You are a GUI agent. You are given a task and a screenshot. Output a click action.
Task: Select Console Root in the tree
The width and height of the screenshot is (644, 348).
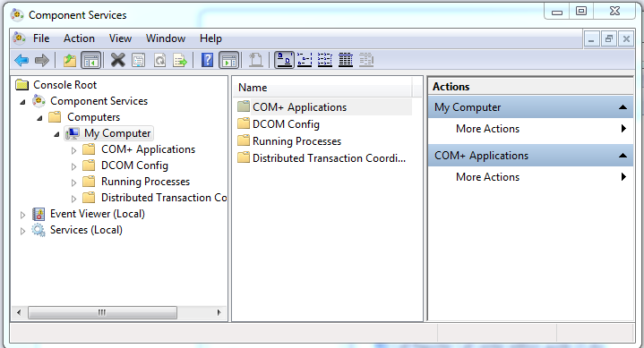(x=64, y=85)
